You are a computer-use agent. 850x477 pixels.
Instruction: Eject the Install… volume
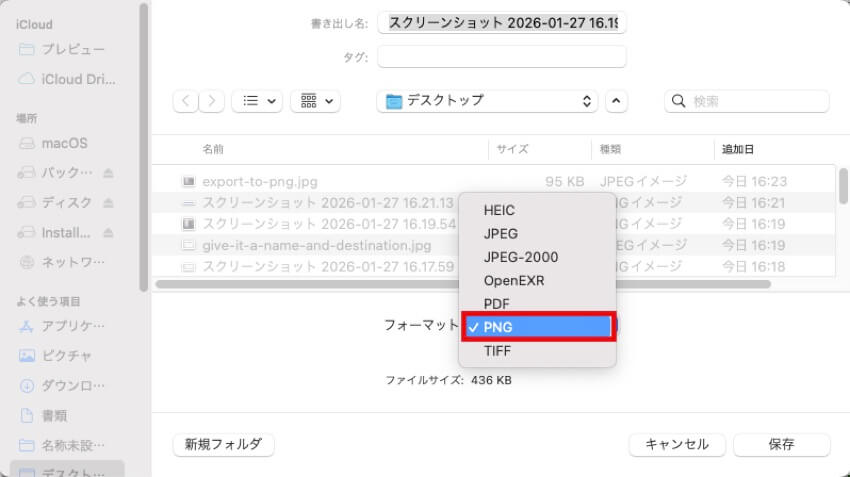click(x=108, y=233)
